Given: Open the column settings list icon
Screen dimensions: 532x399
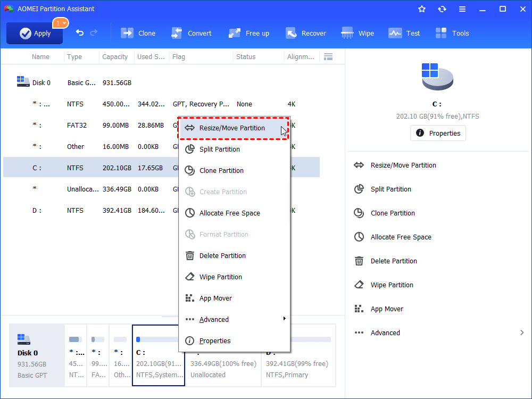Looking at the screenshot, I should pos(328,57).
